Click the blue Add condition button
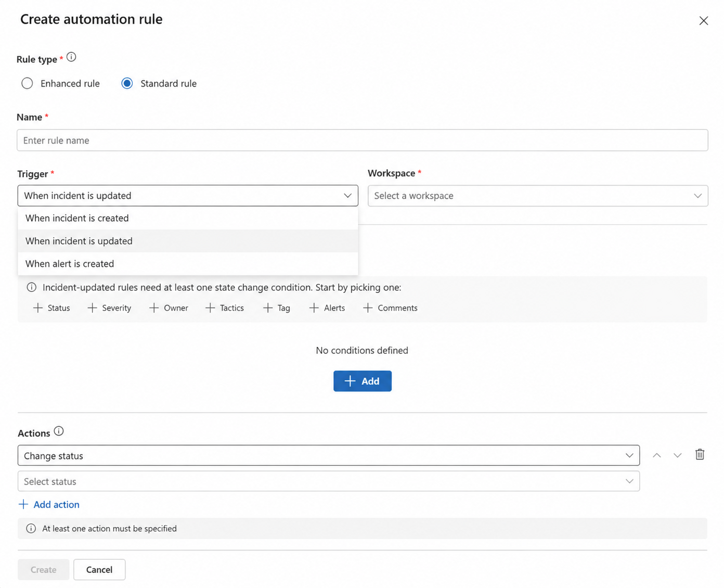This screenshot has width=724, height=588. coord(362,381)
